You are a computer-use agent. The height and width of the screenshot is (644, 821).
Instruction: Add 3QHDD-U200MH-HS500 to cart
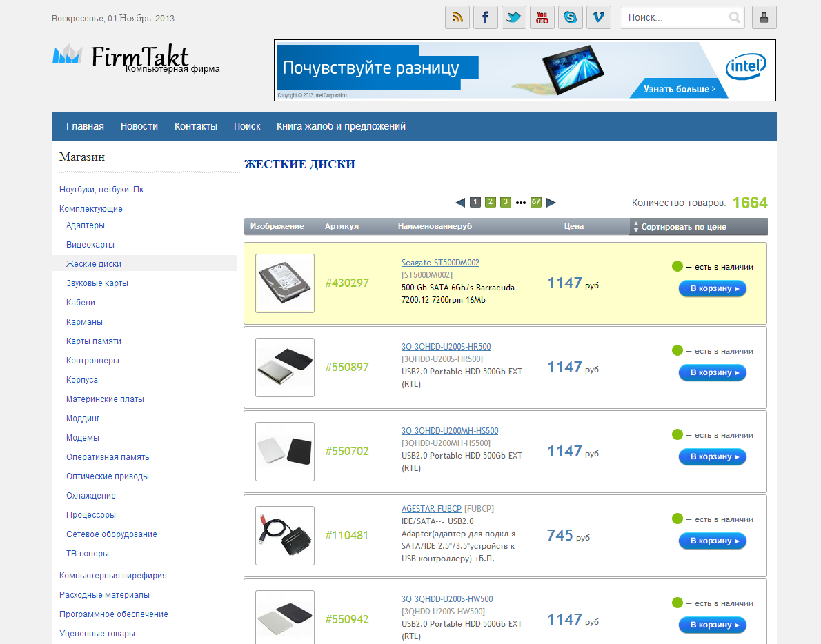713,456
